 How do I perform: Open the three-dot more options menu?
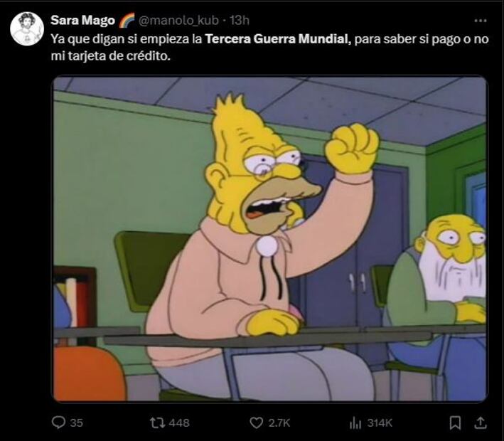coord(481,21)
